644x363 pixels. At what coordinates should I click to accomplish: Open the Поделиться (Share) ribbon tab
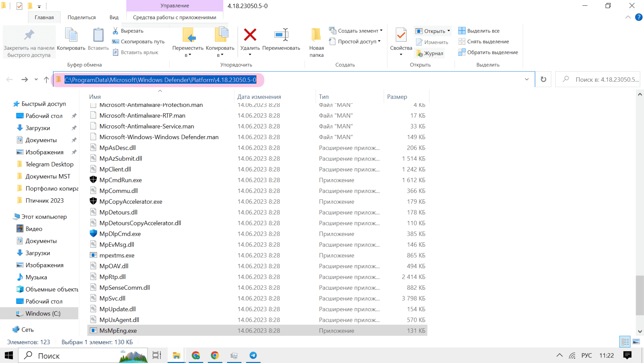click(82, 17)
